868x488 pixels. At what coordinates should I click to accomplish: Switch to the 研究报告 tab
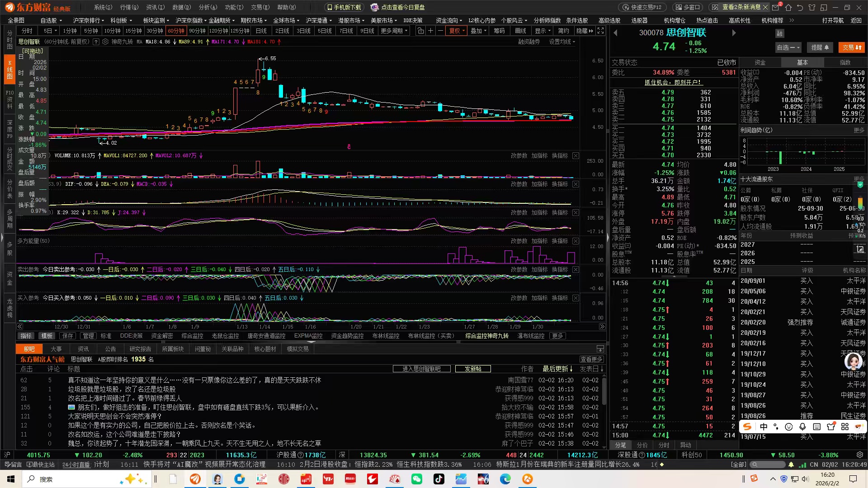click(140, 349)
